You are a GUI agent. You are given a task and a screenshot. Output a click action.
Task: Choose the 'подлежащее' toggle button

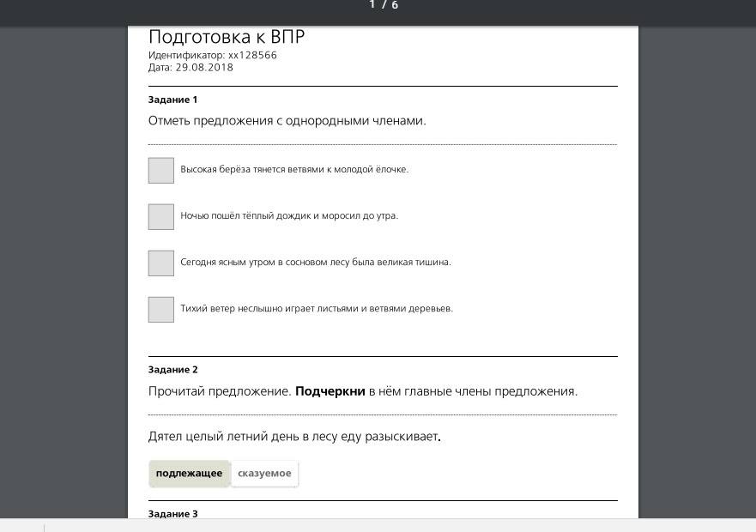[x=189, y=473]
